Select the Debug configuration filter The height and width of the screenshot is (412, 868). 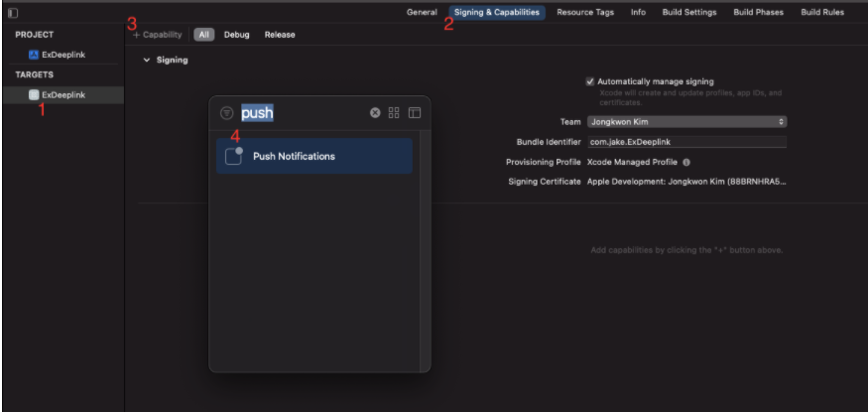pos(236,35)
